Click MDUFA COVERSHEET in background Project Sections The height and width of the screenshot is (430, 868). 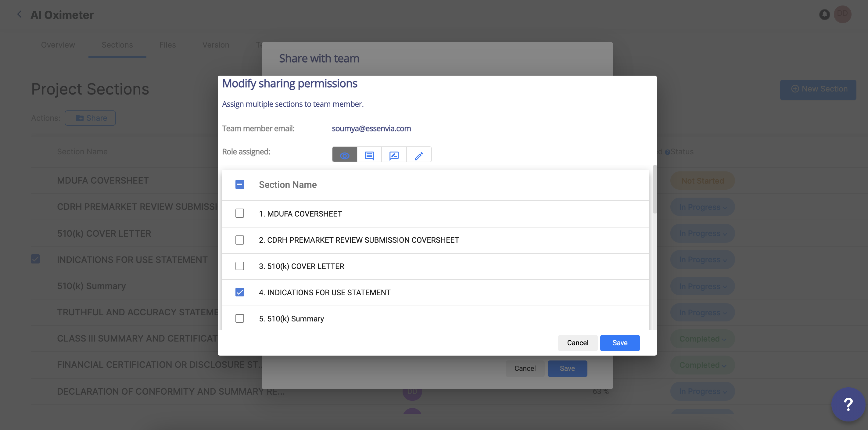[x=103, y=180]
